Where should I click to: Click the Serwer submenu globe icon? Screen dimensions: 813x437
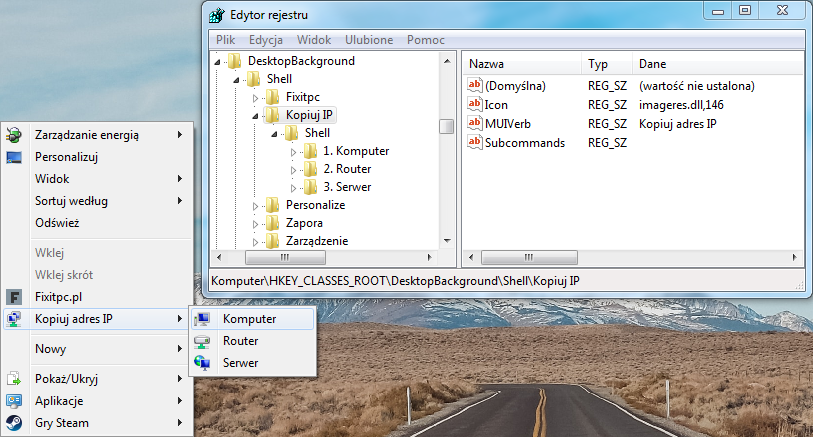click(202, 363)
